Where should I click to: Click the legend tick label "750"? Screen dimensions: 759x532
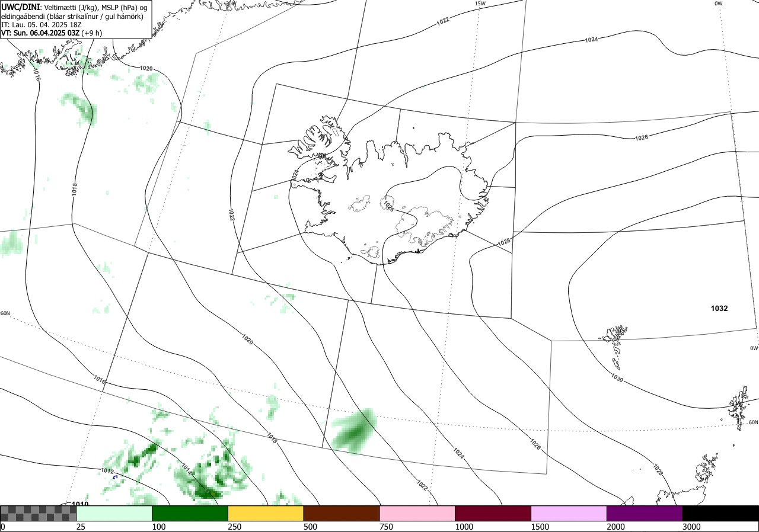[386, 527]
